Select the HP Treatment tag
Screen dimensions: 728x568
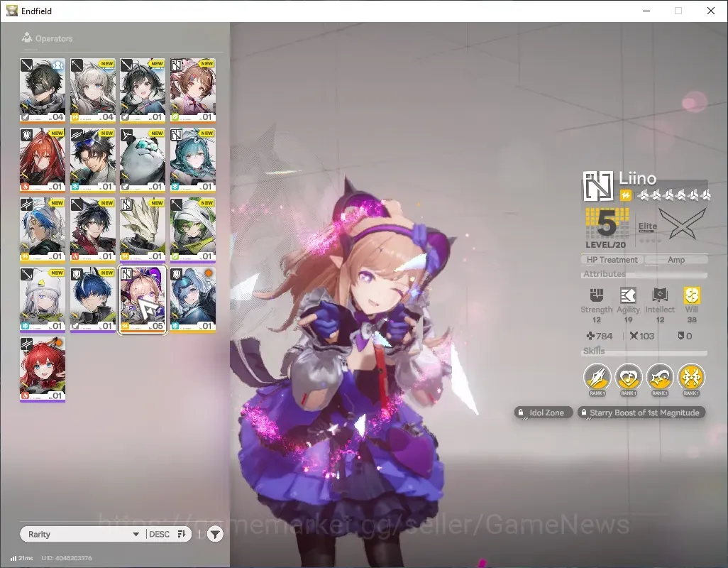pos(612,260)
